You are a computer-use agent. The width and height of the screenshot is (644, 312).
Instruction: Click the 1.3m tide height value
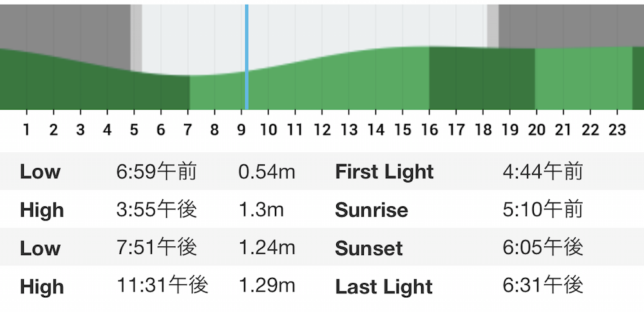(x=261, y=210)
